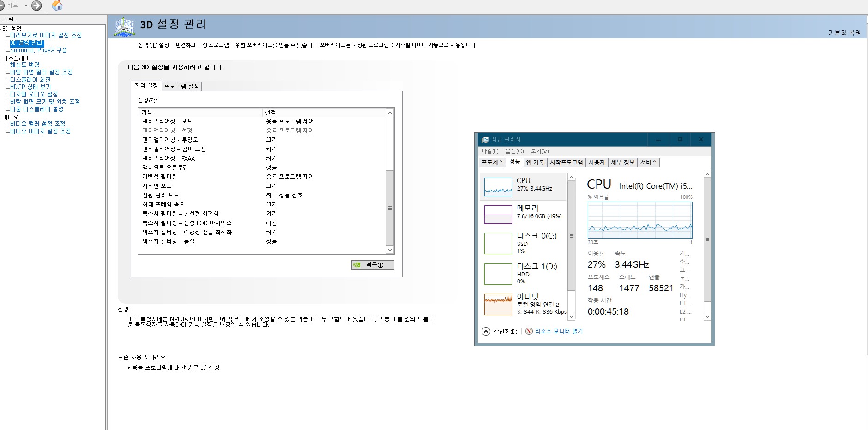This screenshot has width=868, height=430.
Task: Select 디스플레이 회전 tree item
Action: [x=30, y=79]
